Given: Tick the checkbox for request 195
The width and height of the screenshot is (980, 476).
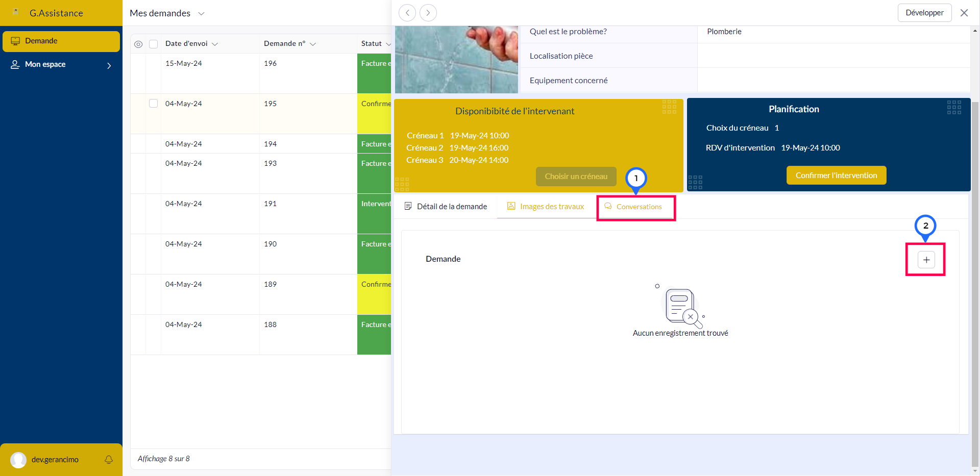Looking at the screenshot, I should (x=153, y=104).
